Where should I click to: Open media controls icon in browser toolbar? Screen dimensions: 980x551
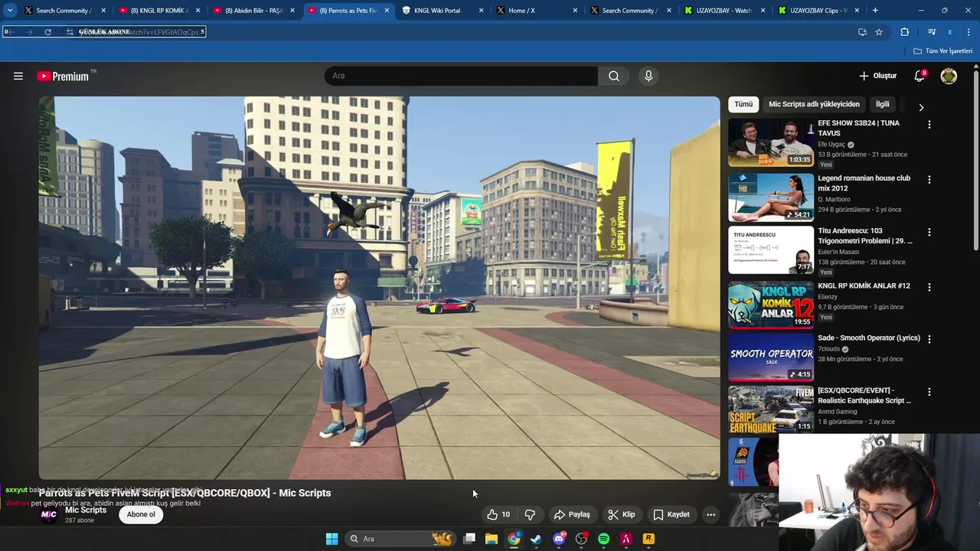pyautogui.click(x=931, y=31)
